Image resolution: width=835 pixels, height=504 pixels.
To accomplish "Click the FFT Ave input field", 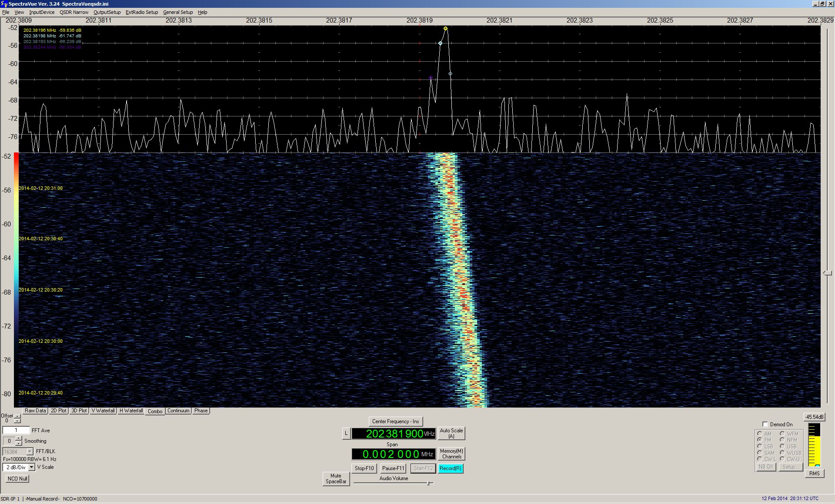I will pos(16,430).
